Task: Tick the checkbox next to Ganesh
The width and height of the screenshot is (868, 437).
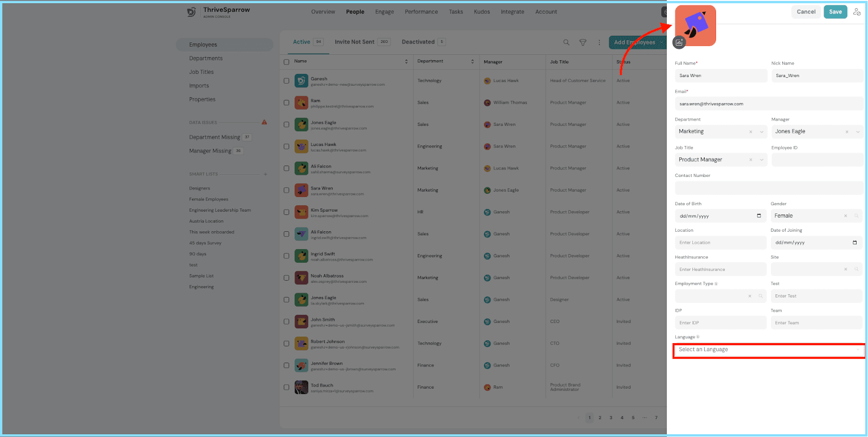Action: [286, 81]
